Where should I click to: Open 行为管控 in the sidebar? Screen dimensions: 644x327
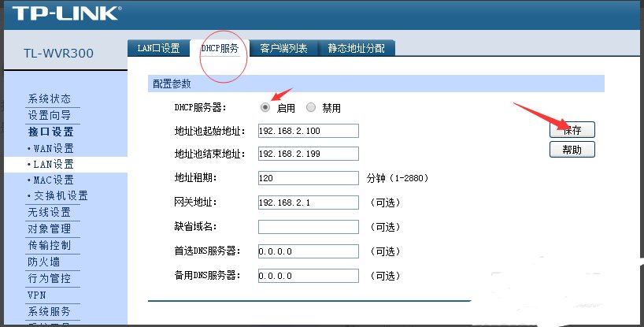[50, 278]
